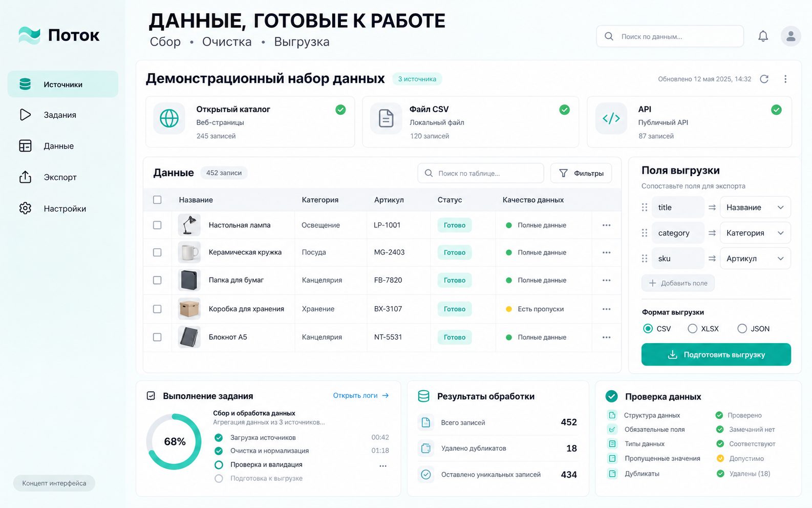Expand the Название mapping dropdown
The image size is (812, 508).
point(755,207)
